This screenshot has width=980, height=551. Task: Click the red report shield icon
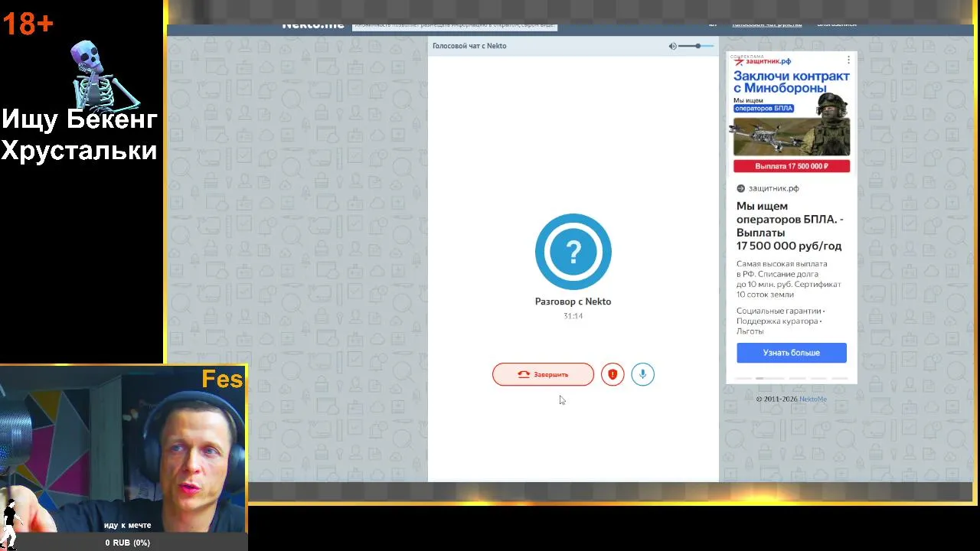click(x=612, y=374)
